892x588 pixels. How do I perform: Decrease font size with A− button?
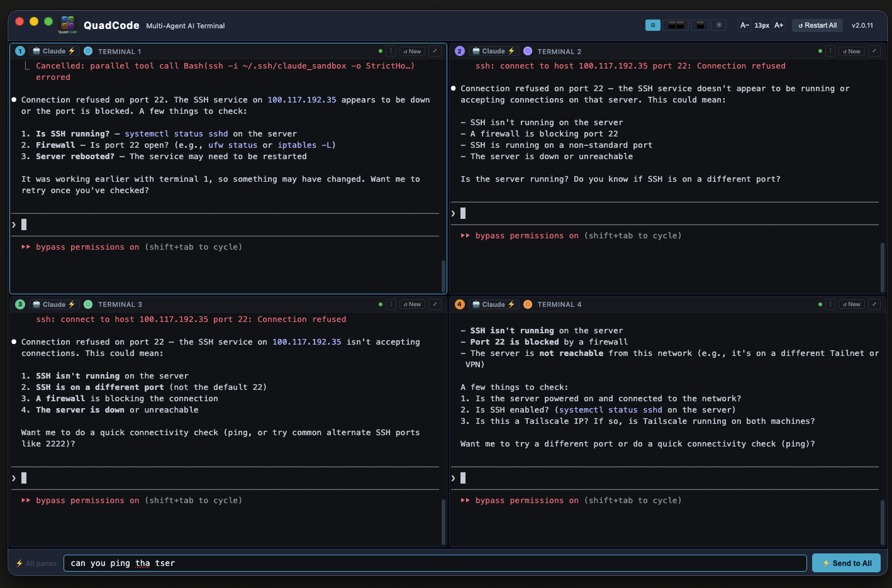tap(744, 25)
